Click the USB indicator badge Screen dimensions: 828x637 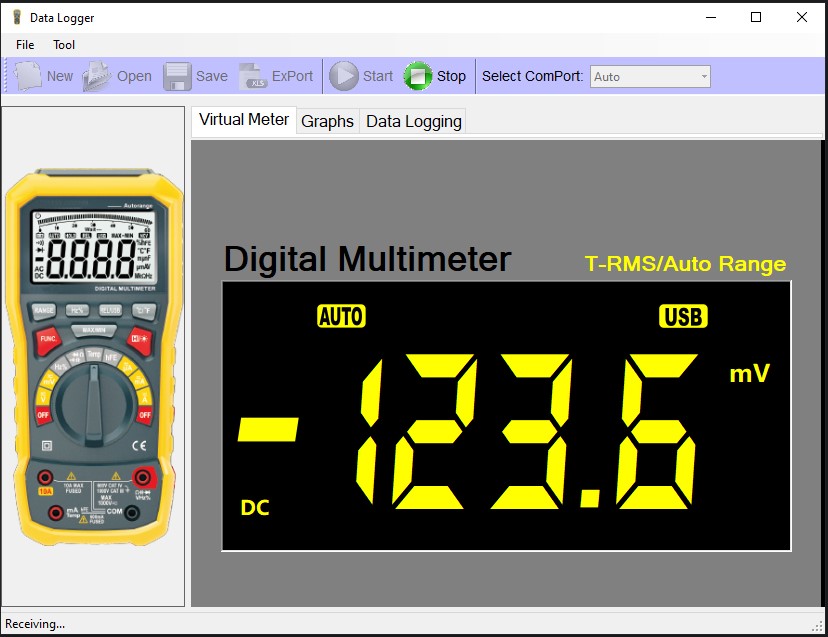click(684, 317)
